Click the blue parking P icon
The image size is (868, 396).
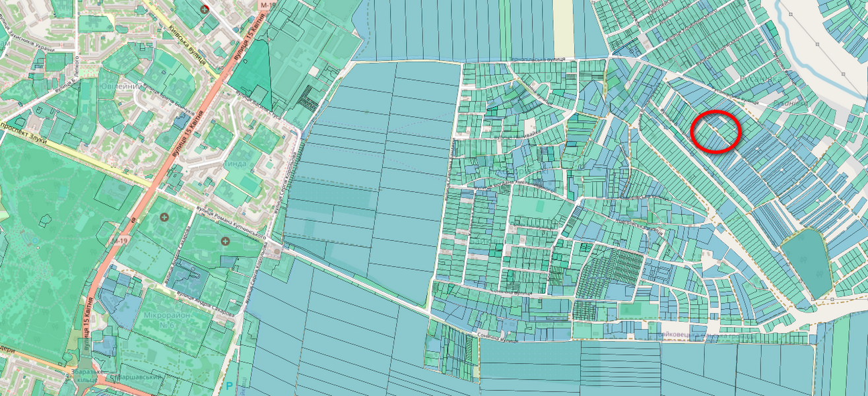pos(229,386)
